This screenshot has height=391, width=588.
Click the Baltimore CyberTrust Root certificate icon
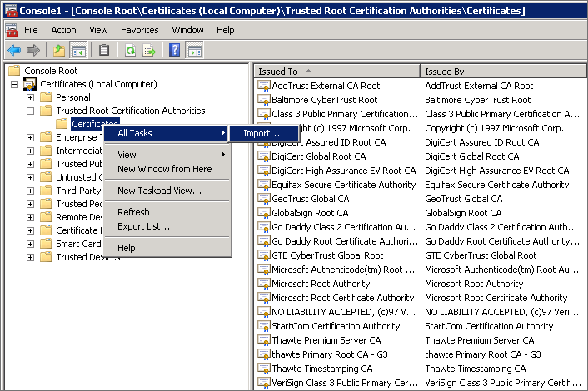264,100
